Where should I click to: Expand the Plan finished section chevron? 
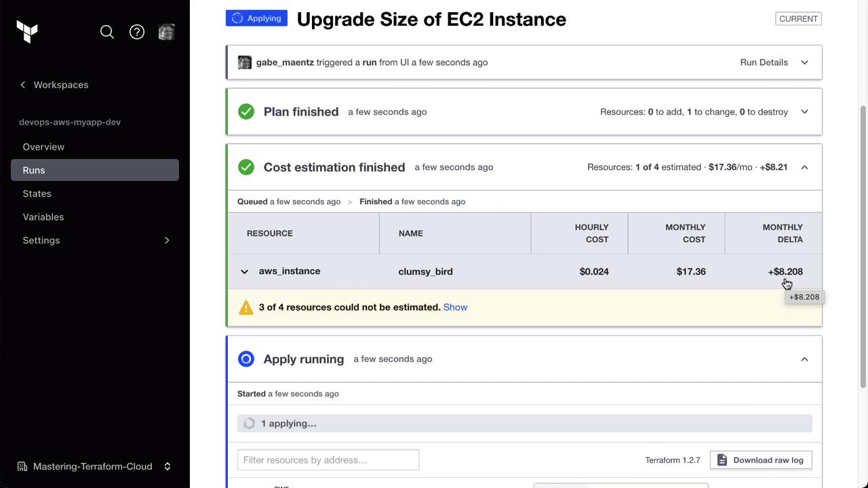point(804,112)
